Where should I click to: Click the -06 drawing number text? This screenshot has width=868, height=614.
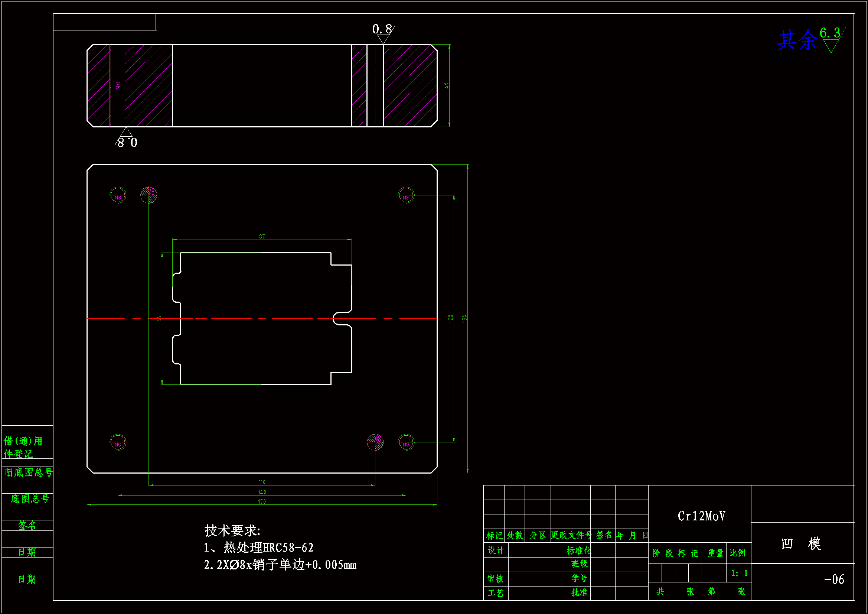[x=833, y=579]
